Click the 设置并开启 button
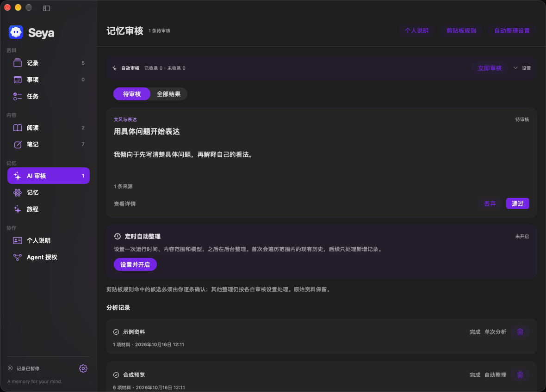The image size is (546, 392). point(135,265)
